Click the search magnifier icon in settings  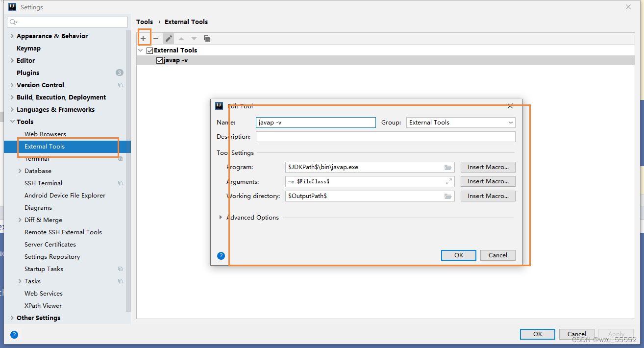point(13,22)
